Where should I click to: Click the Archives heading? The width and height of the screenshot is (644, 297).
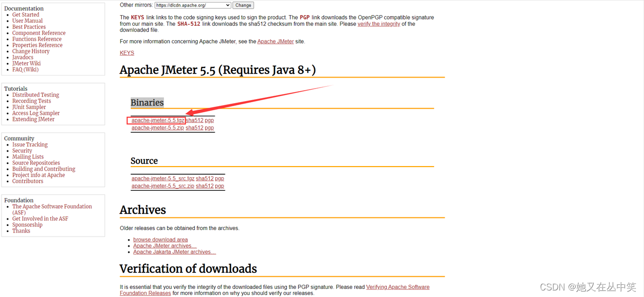(143, 210)
